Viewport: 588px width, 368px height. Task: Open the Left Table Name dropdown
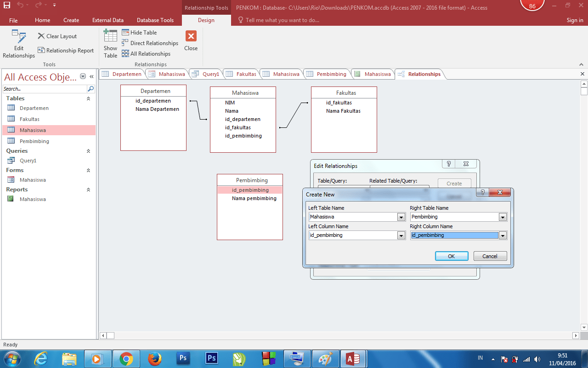click(x=401, y=217)
